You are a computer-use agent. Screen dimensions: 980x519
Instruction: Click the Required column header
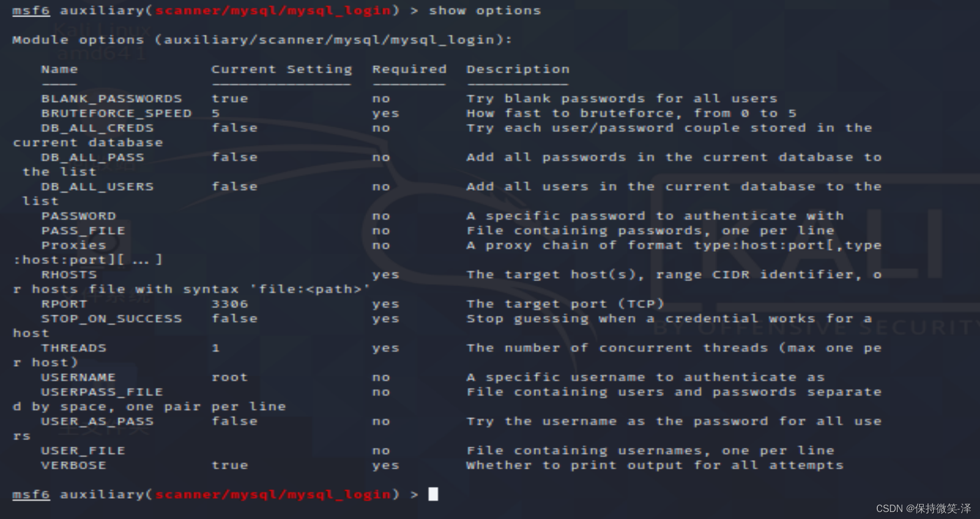click(409, 69)
